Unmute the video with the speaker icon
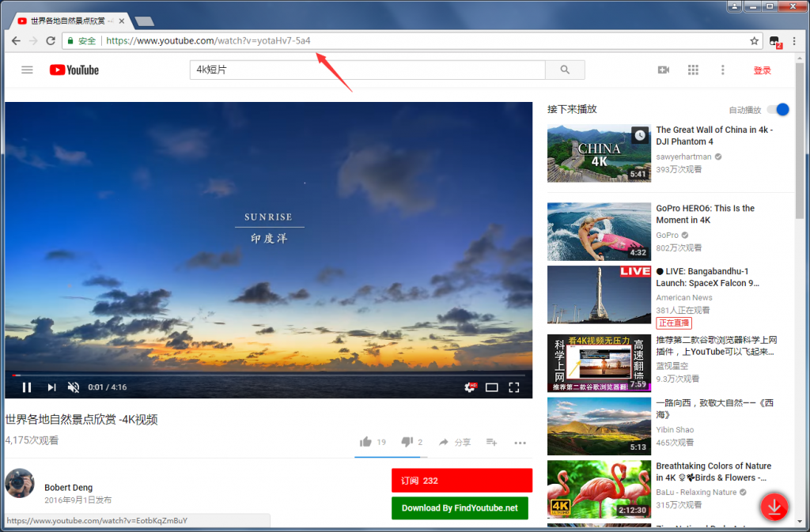This screenshot has width=810, height=532. tap(74, 387)
